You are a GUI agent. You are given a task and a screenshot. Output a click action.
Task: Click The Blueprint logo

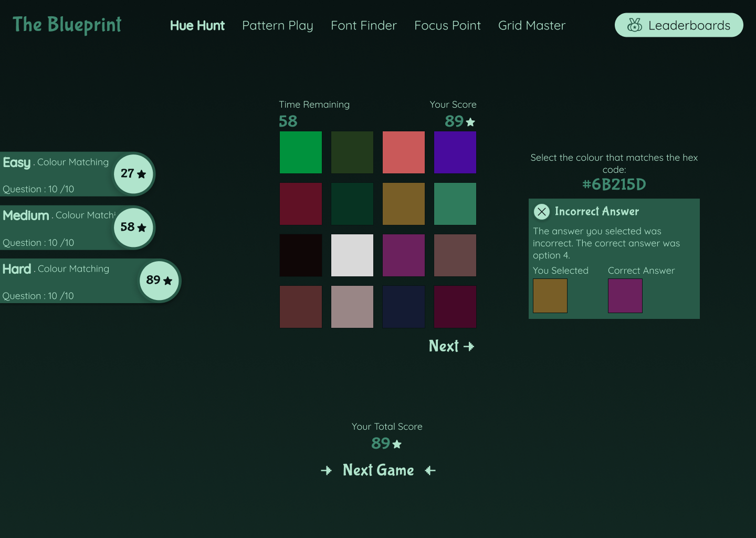[x=67, y=25]
